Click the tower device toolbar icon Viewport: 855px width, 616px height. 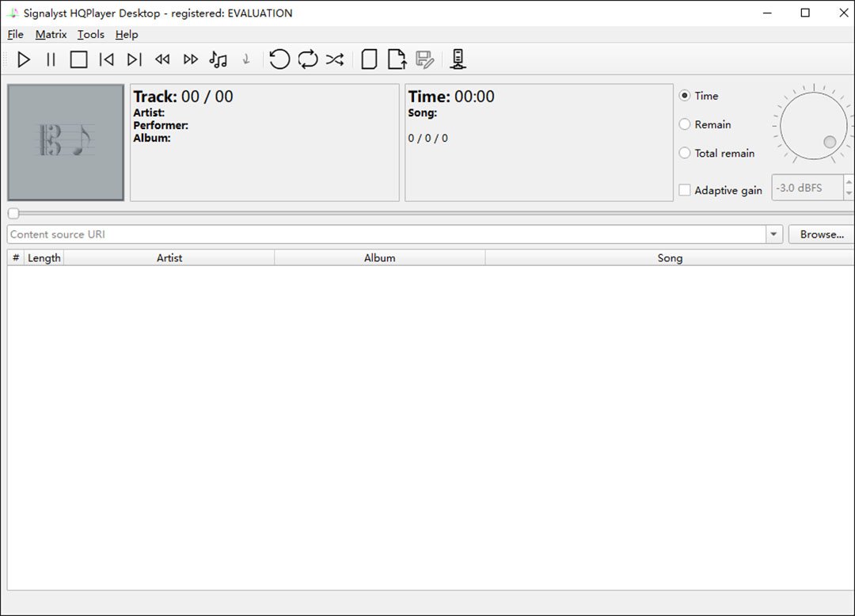458,59
